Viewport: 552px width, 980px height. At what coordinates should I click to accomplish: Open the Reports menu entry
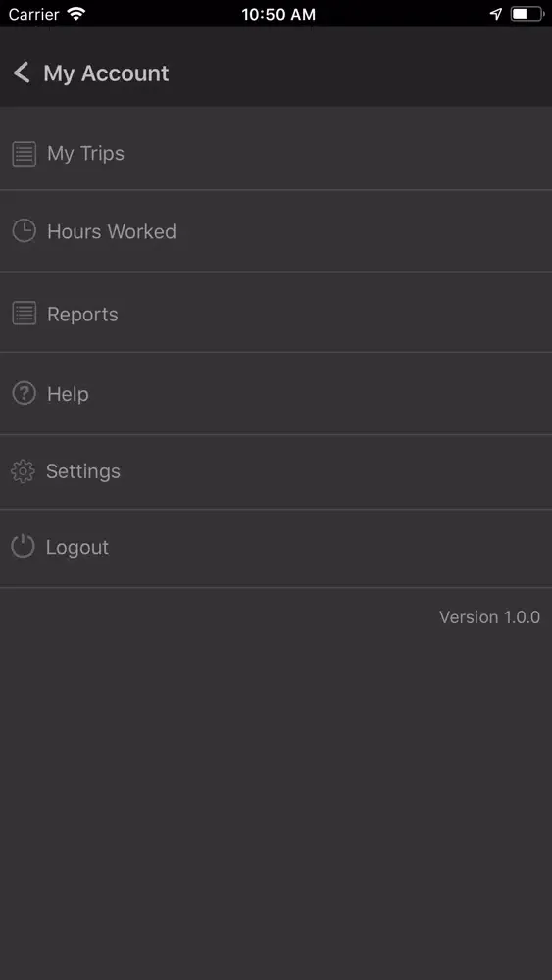[276, 313]
